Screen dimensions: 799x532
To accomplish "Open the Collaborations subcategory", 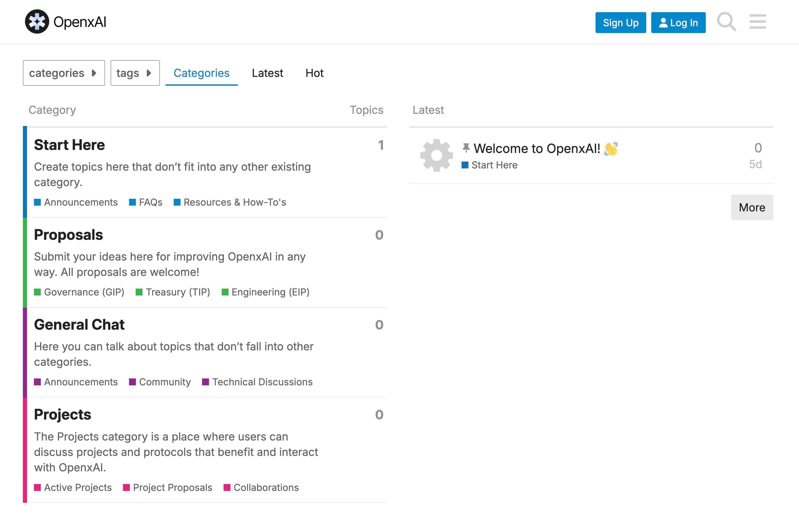I will [x=261, y=488].
